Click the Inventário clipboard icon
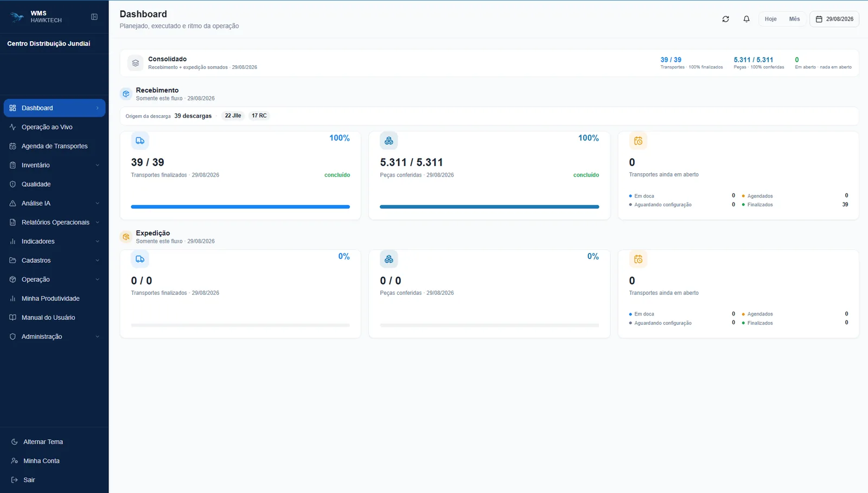 tap(12, 165)
